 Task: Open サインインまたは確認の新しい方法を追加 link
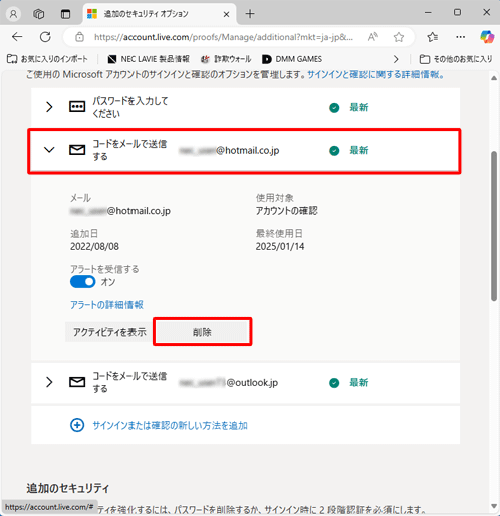pos(170,425)
